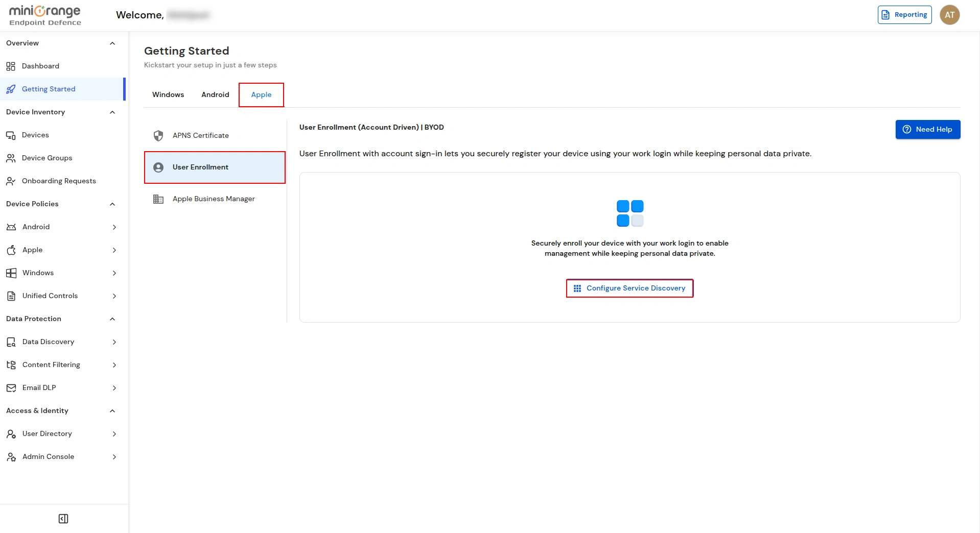Collapse the Device Inventory section
The image size is (980, 533).
112,112
